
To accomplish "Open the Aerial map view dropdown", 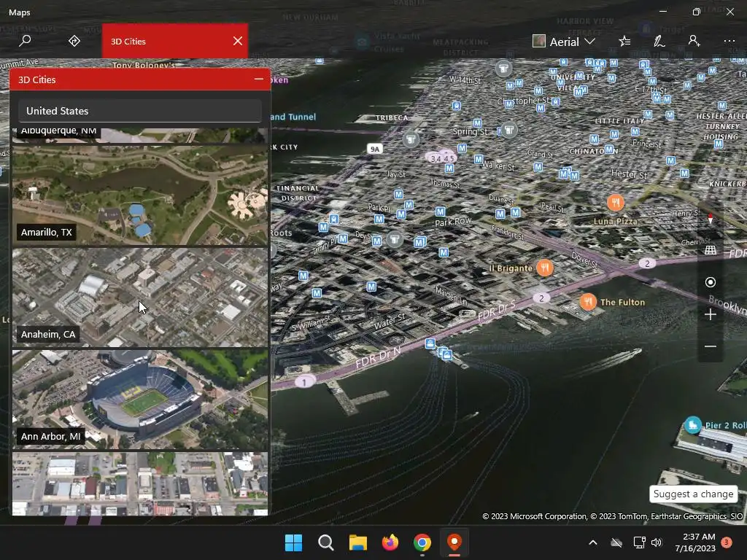I will pos(564,42).
